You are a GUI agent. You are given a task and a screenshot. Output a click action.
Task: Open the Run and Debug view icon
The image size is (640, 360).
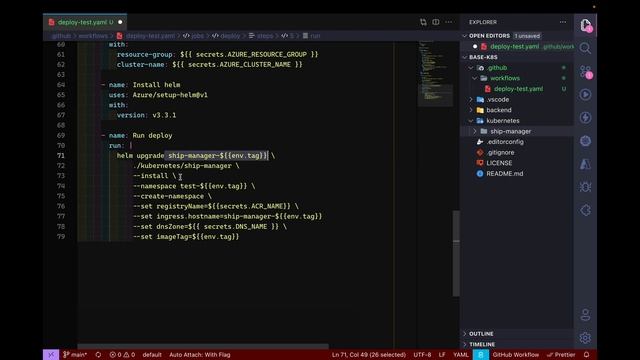585,95
